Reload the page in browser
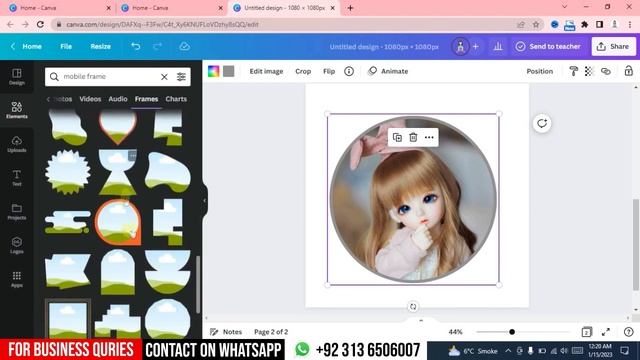The height and width of the screenshot is (360, 640). coord(40,24)
